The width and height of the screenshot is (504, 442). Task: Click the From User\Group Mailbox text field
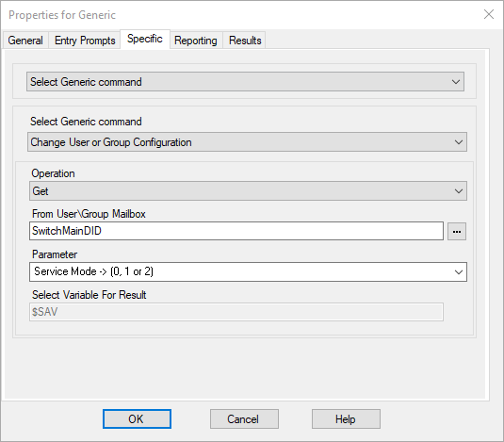point(236,231)
